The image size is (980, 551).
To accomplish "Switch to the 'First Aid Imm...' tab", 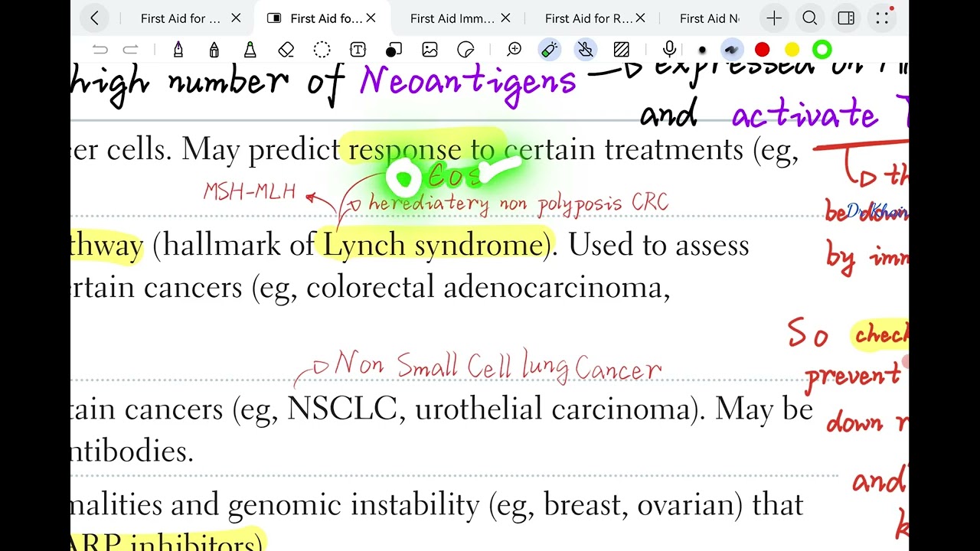I will pos(452,18).
